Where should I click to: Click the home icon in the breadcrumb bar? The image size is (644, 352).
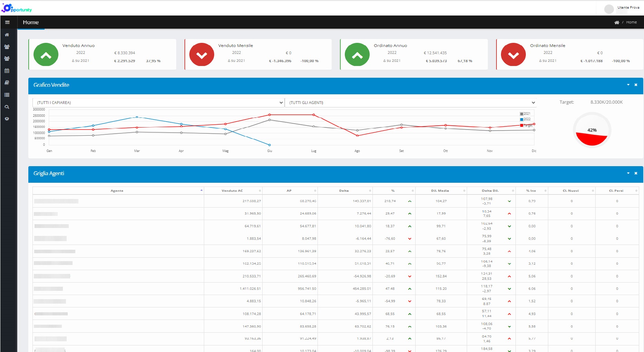pos(617,22)
